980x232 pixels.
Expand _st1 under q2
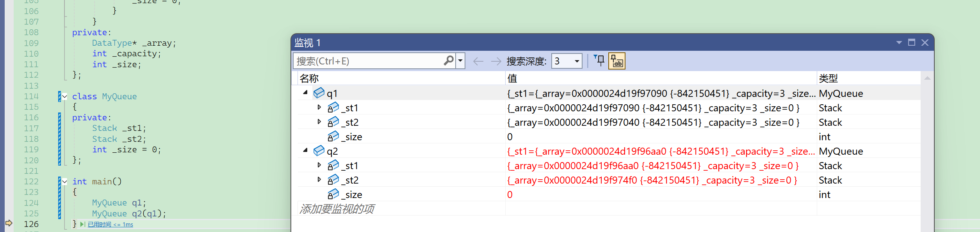[x=319, y=165]
